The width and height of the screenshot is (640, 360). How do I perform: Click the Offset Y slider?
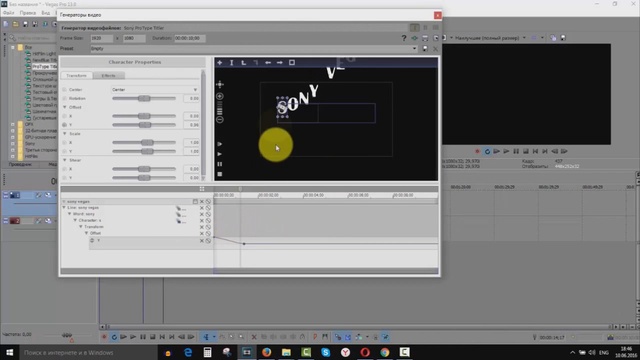coord(144,125)
